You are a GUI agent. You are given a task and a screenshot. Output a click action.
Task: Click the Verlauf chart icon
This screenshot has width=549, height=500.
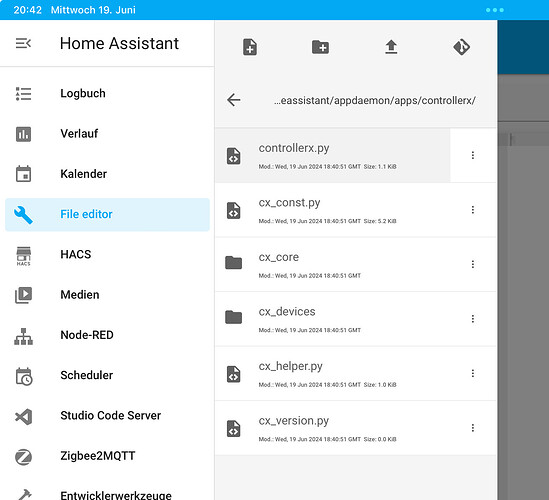pyautogui.click(x=23, y=134)
